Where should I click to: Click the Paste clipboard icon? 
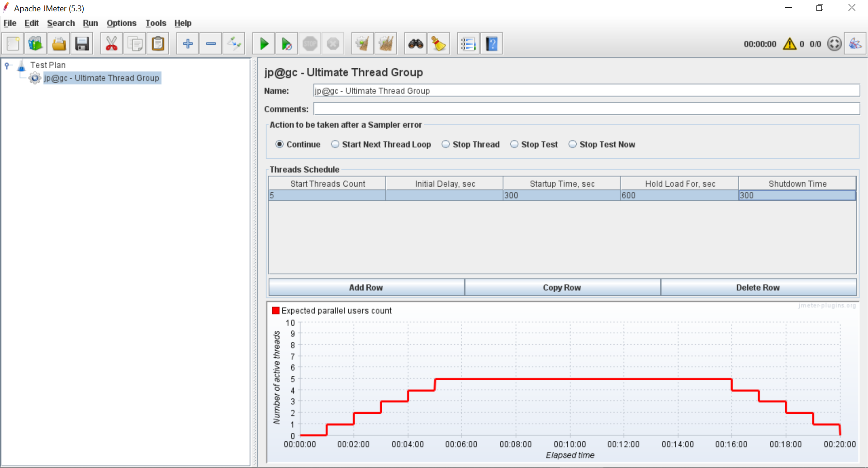click(x=158, y=44)
